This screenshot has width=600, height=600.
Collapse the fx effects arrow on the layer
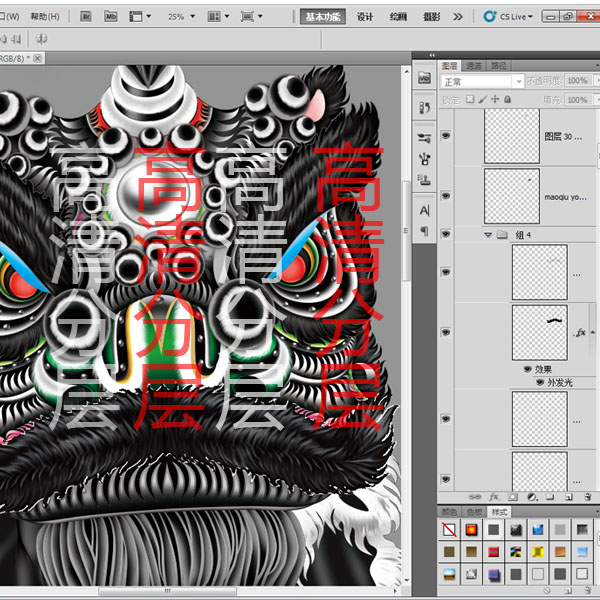click(593, 332)
